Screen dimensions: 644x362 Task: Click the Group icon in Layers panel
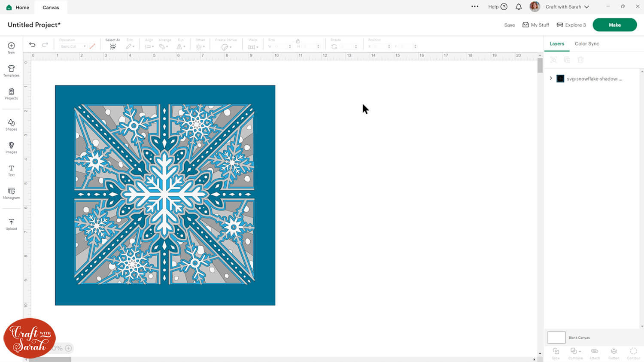pyautogui.click(x=554, y=60)
